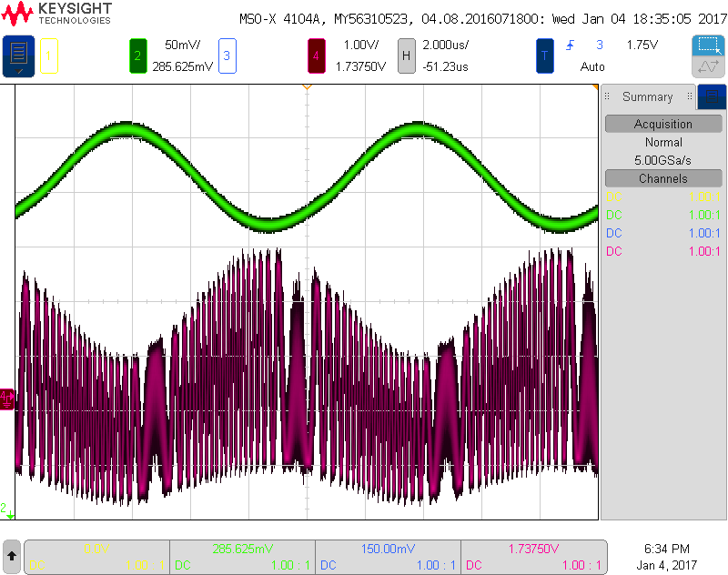
Task: Click the magenta DC channel 4 row in Summary
Action: coord(663,251)
